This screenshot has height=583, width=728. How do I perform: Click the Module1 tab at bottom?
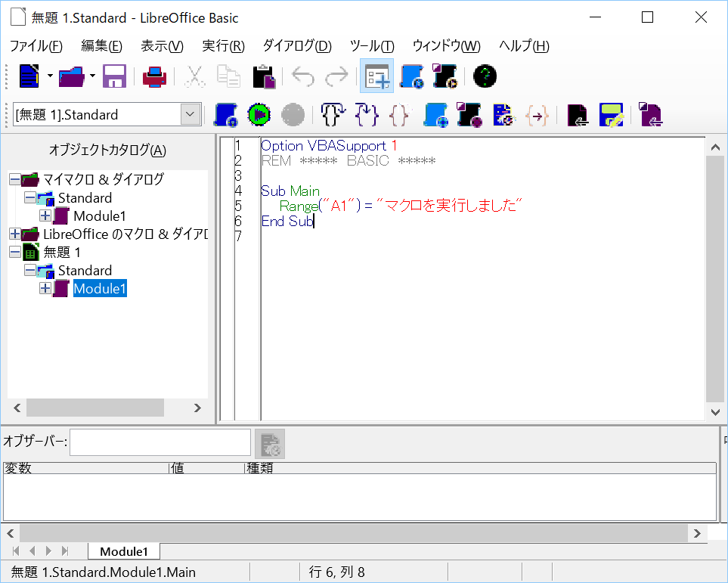(124, 551)
